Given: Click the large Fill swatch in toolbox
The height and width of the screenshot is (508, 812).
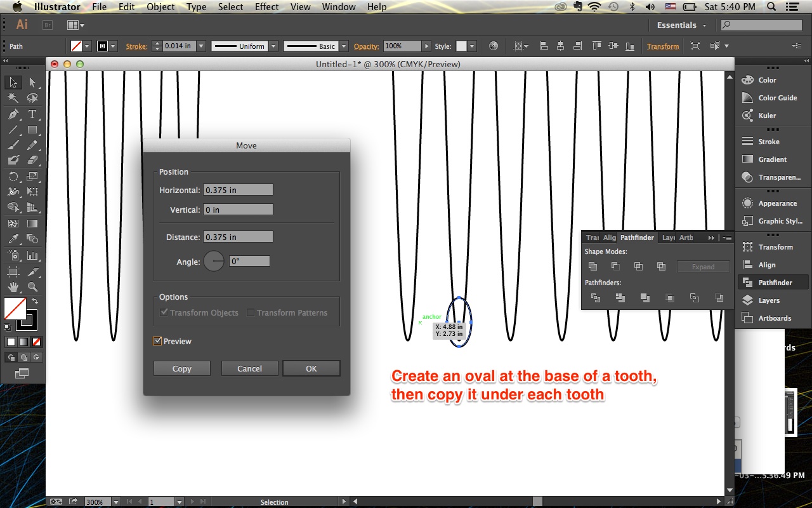Looking at the screenshot, I should (x=15, y=309).
